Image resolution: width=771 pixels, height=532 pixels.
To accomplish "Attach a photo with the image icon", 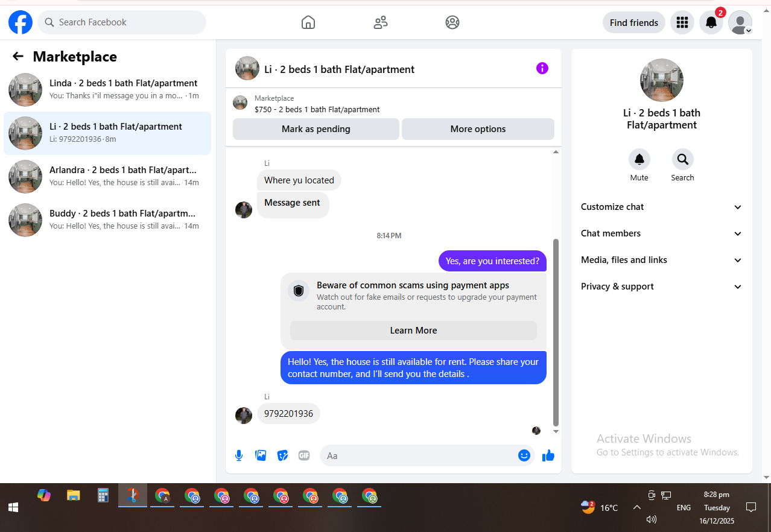I will click(261, 455).
